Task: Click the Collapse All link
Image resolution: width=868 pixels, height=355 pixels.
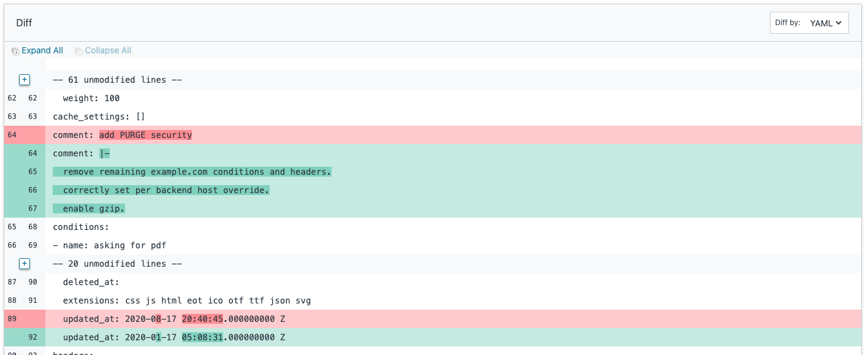Action: pyautogui.click(x=108, y=50)
